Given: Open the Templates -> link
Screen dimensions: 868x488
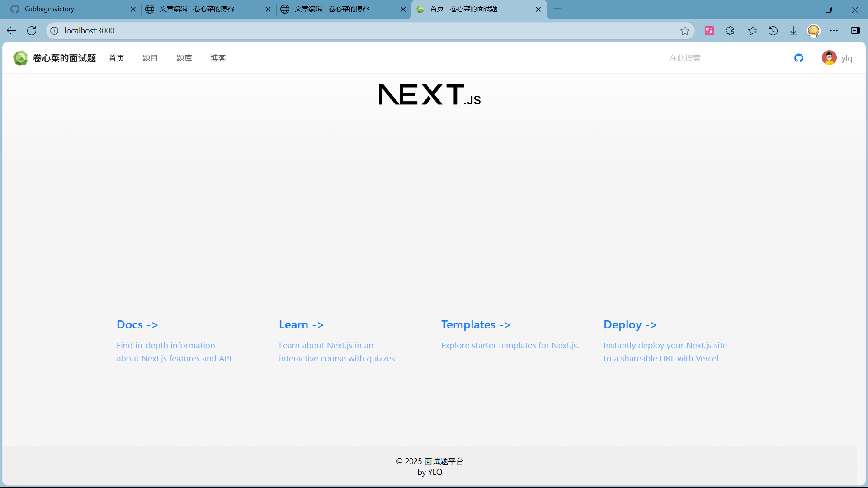Looking at the screenshot, I should pyautogui.click(x=476, y=324).
